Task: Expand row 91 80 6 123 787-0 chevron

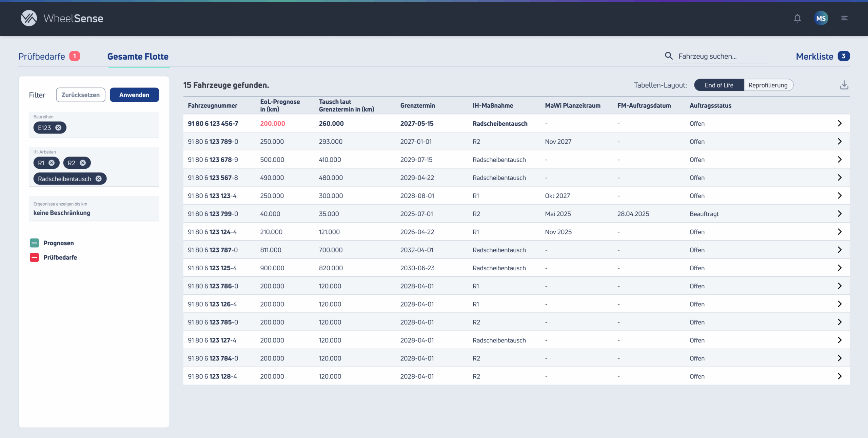Action: 840,250
